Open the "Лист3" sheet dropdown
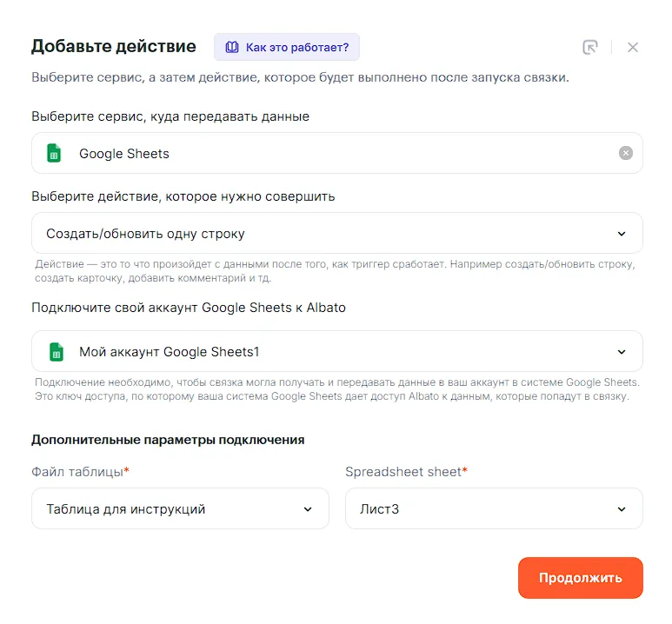 tap(494, 508)
